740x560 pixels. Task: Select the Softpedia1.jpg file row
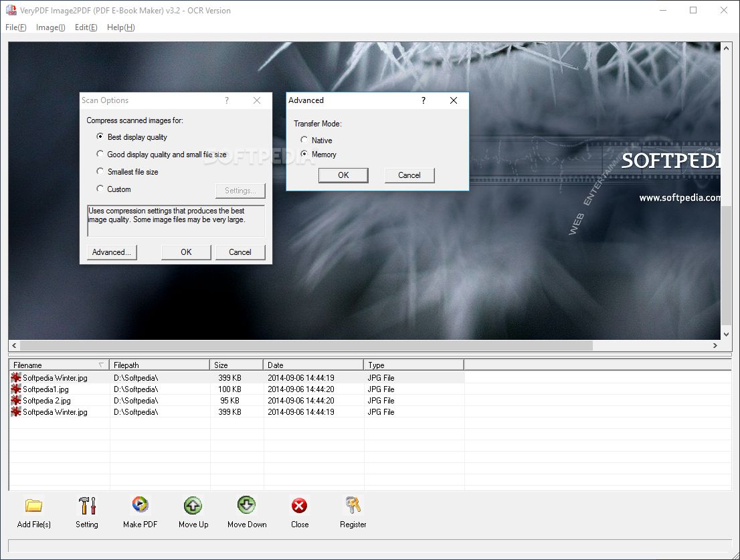click(236, 389)
